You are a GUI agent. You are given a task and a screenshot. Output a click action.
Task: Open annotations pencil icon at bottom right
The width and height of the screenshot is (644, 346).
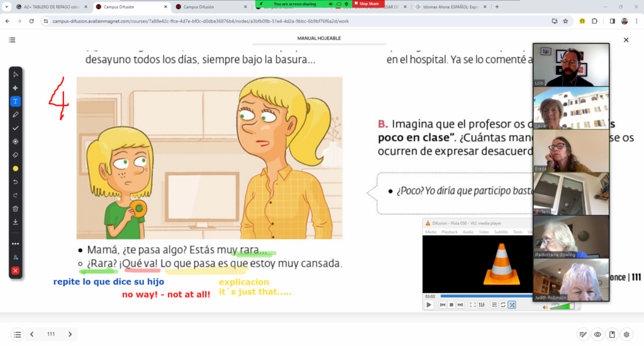(x=583, y=335)
